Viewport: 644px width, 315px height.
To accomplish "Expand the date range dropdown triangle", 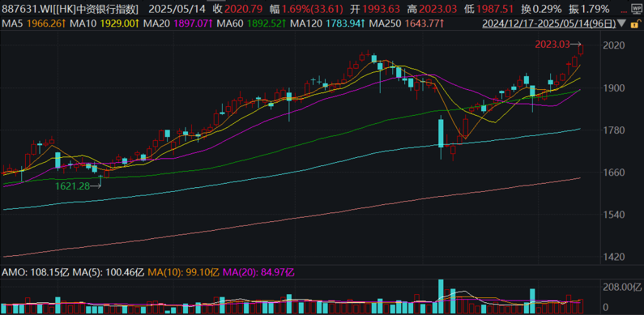I will (x=621, y=23).
